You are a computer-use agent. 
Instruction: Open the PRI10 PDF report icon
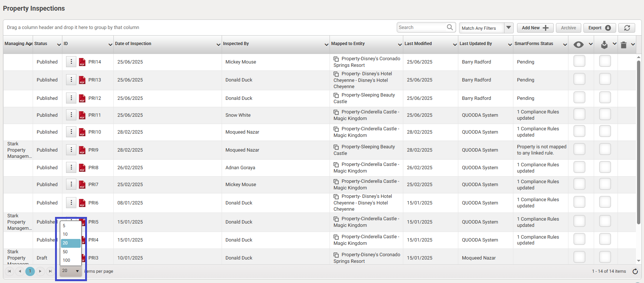tap(82, 132)
